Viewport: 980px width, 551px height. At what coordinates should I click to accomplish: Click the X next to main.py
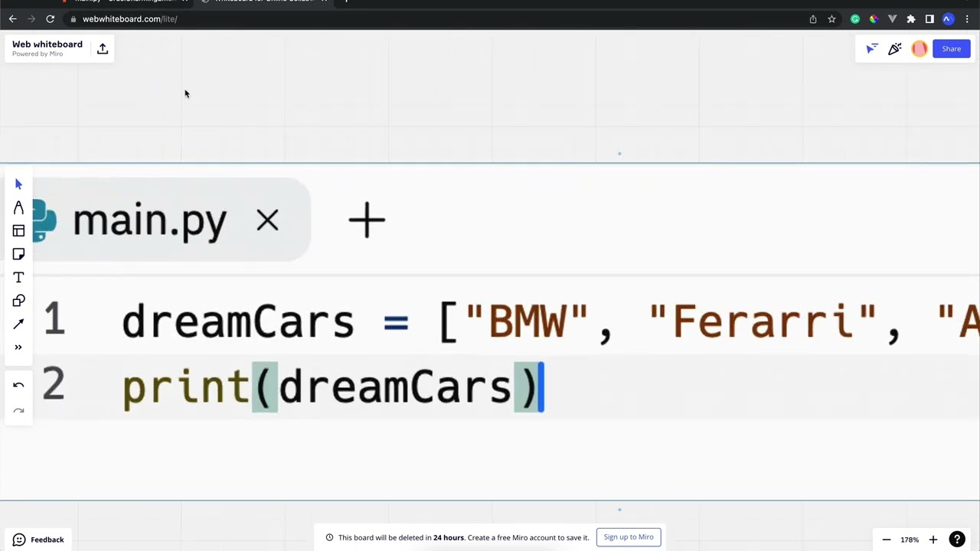[x=267, y=221]
